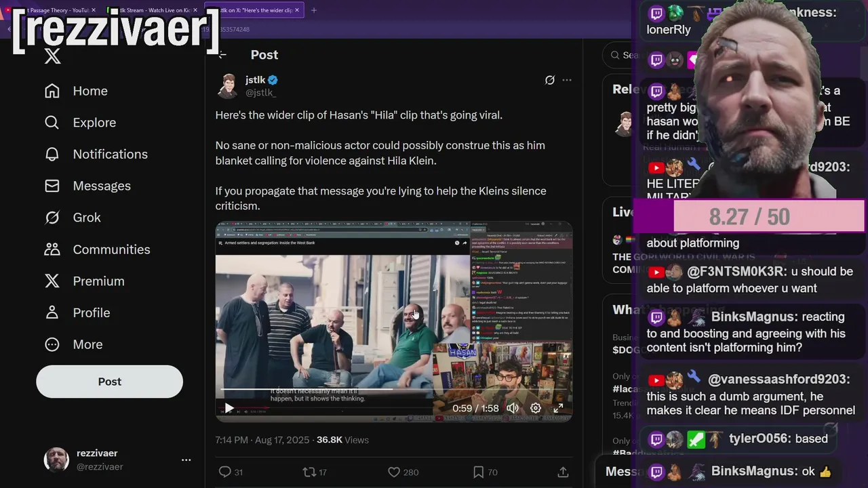Open Grok in the sidebar
The height and width of the screenshot is (488, 868).
(x=72, y=218)
